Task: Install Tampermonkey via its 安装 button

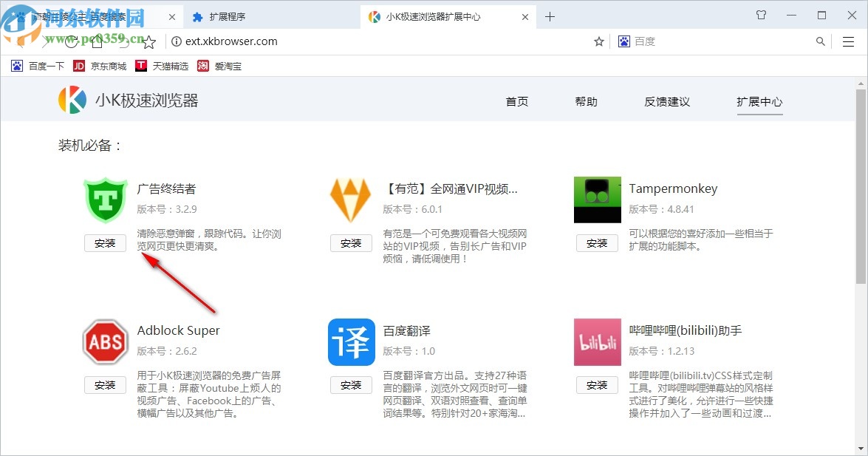Action: click(x=597, y=242)
